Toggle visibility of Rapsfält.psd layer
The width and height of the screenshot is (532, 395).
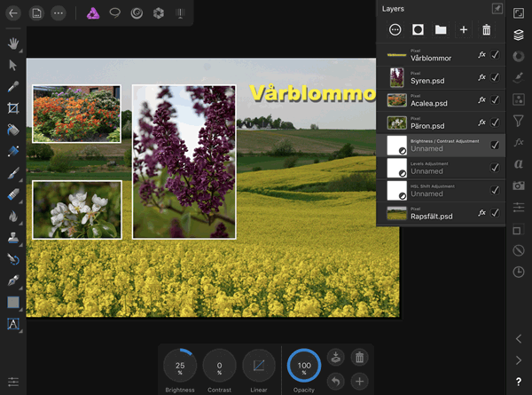click(x=495, y=213)
